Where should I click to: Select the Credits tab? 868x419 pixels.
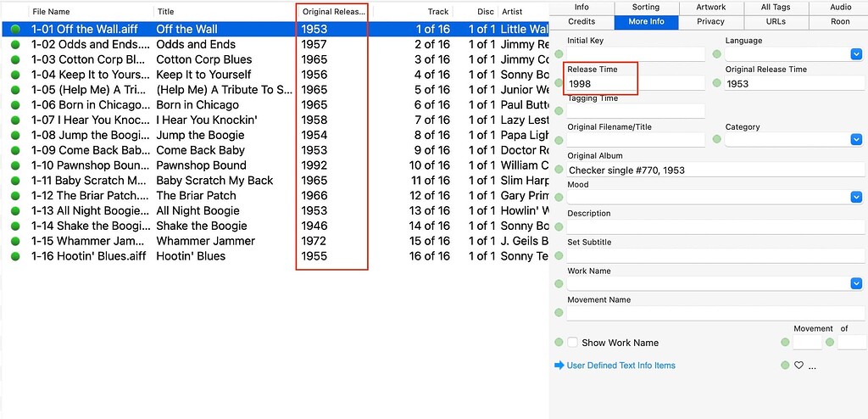pos(581,21)
